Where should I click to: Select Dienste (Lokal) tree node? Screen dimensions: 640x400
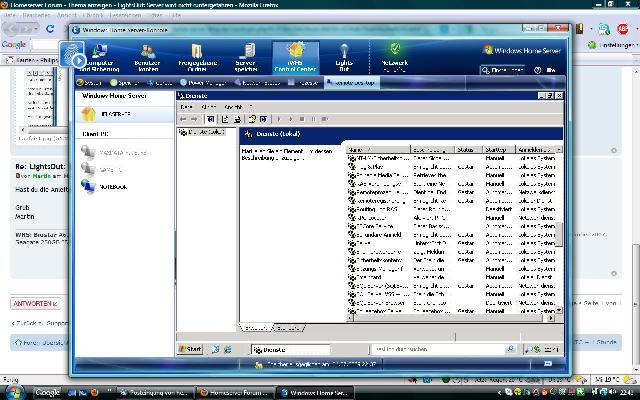coord(202,132)
